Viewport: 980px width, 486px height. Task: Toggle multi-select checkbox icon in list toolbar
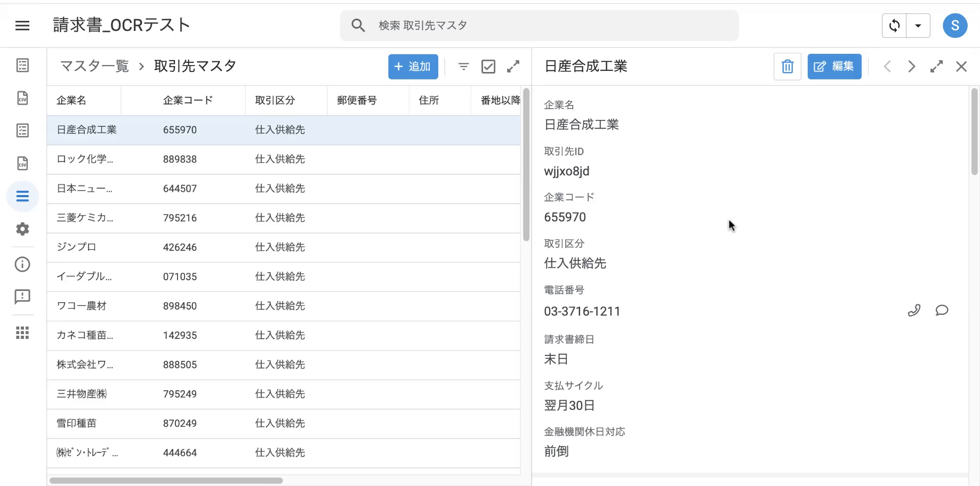coord(488,67)
